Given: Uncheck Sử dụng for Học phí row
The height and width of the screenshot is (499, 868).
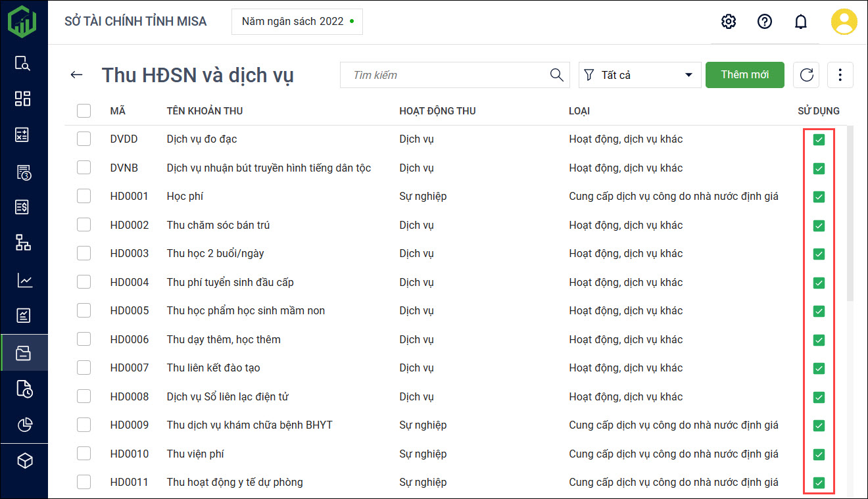Looking at the screenshot, I should pyautogui.click(x=819, y=197).
